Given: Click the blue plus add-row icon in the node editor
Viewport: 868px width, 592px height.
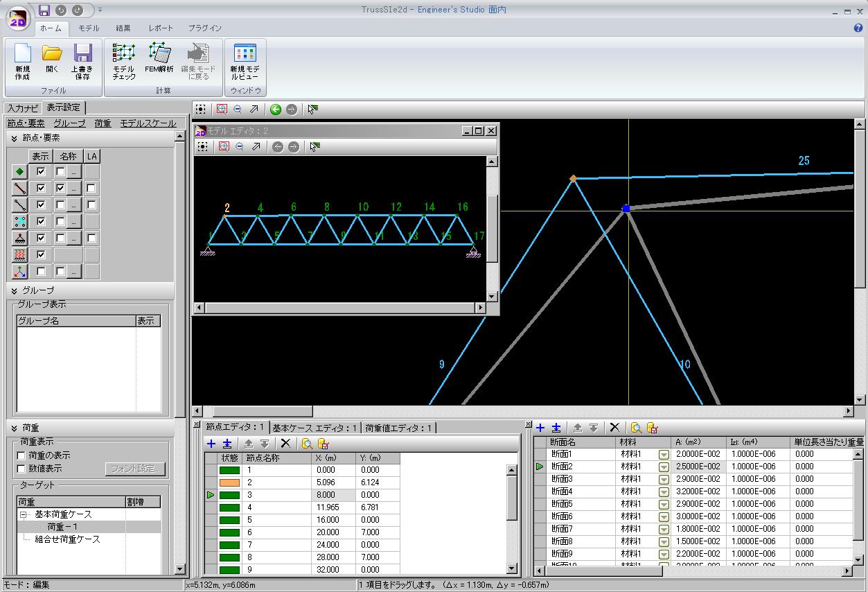Looking at the screenshot, I should (x=211, y=444).
